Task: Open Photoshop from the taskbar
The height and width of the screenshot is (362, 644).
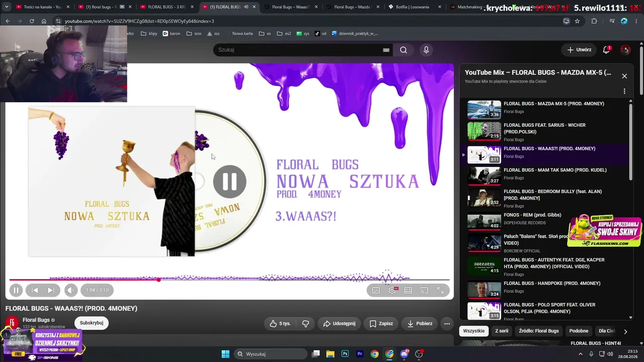Action: [x=345, y=354]
